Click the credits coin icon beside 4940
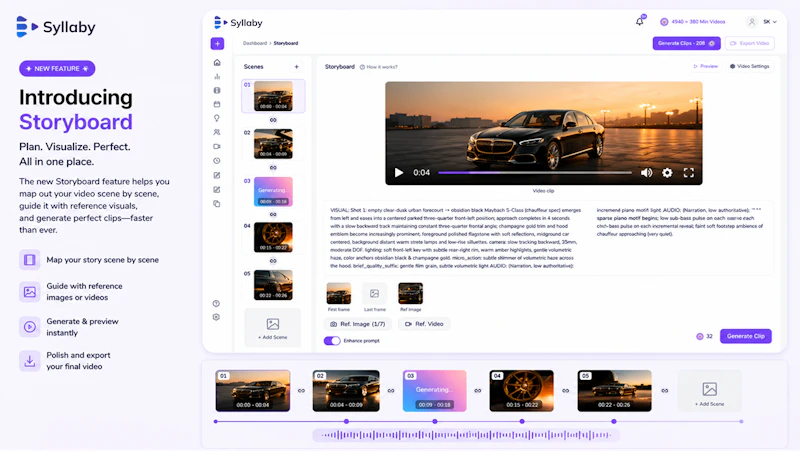The width and height of the screenshot is (800, 451). pyautogui.click(x=664, y=22)
